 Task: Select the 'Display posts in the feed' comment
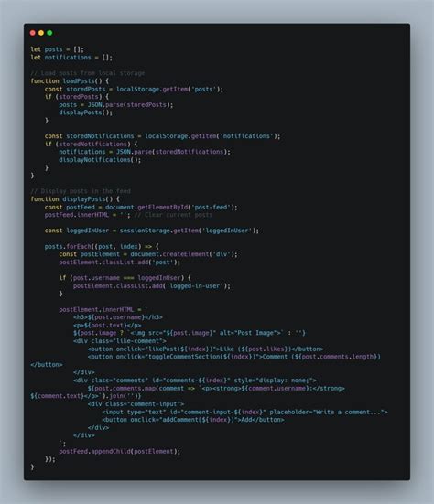coord(81,191)
